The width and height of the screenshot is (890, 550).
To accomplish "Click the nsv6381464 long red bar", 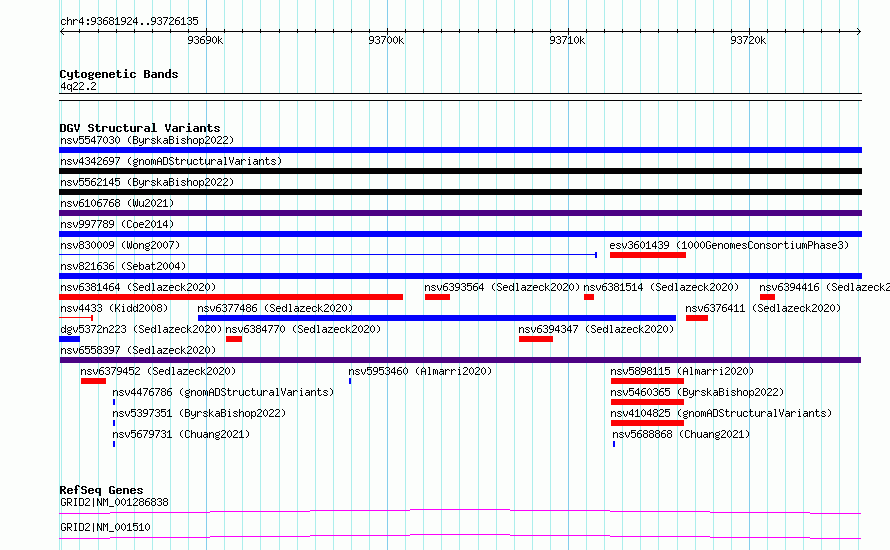I will click(231, 297).
